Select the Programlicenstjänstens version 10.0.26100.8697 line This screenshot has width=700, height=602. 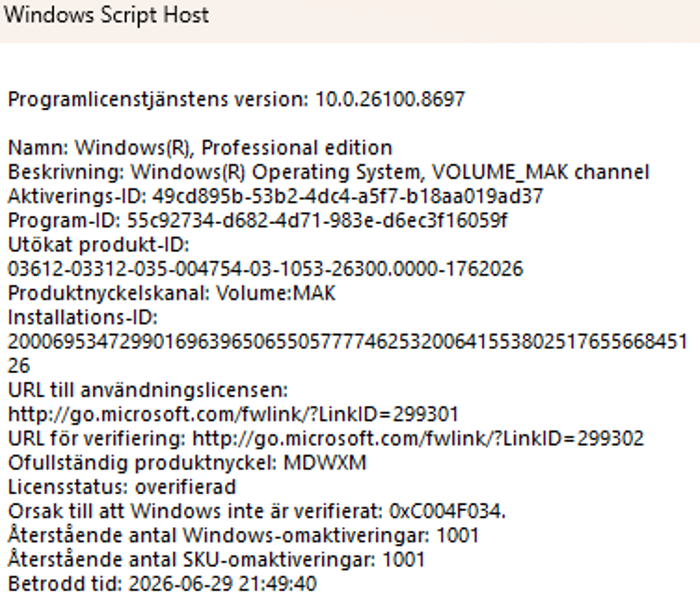pos(236,99)
